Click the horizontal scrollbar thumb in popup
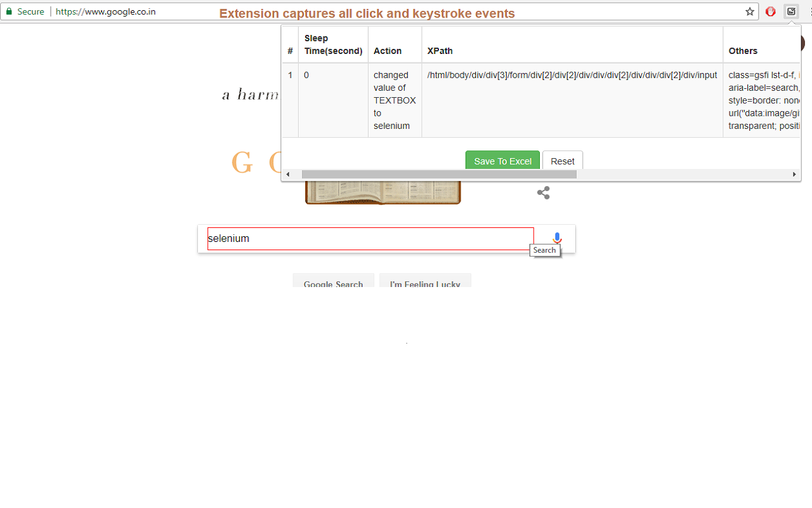 pyautogui.click(x=439, y=174)
